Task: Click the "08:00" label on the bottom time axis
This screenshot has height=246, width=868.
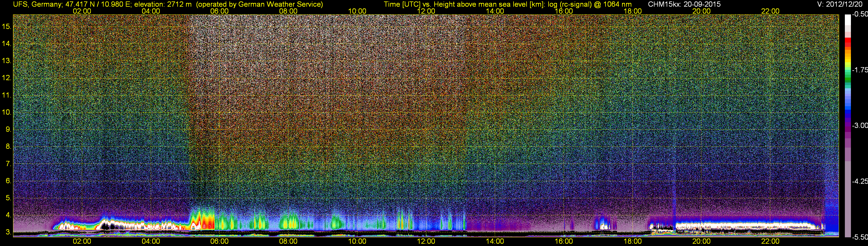Action: [288, 241]
